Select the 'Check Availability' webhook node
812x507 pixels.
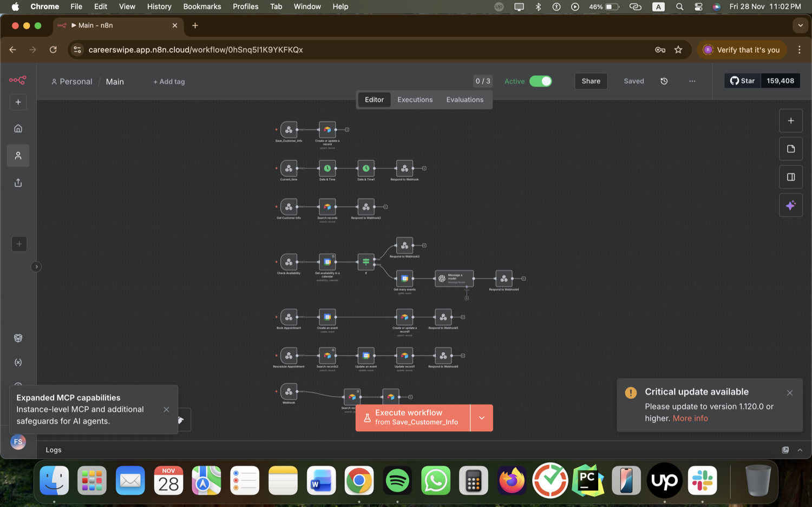pyautogui.click(x=289, y=262)
